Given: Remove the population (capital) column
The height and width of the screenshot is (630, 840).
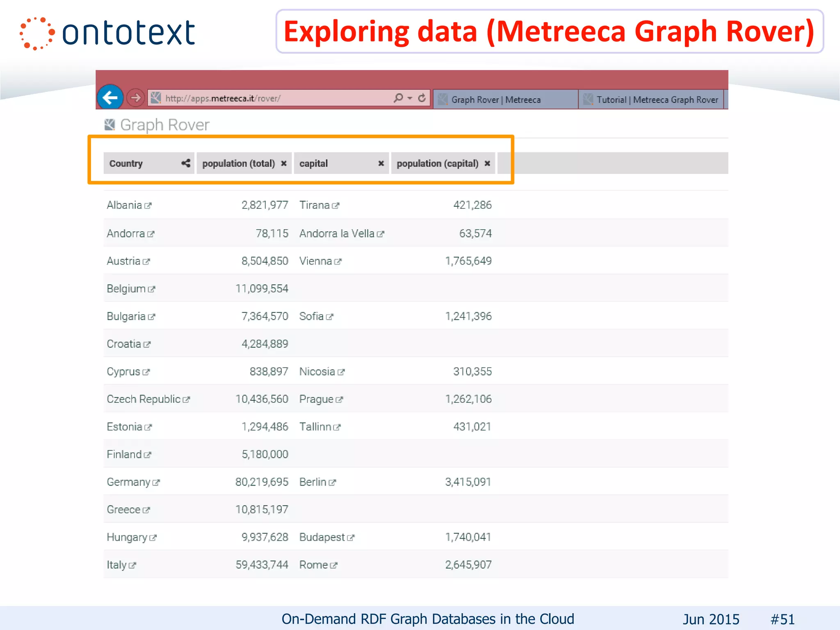Looking at the screenshot, I should [x=487, y=163].
